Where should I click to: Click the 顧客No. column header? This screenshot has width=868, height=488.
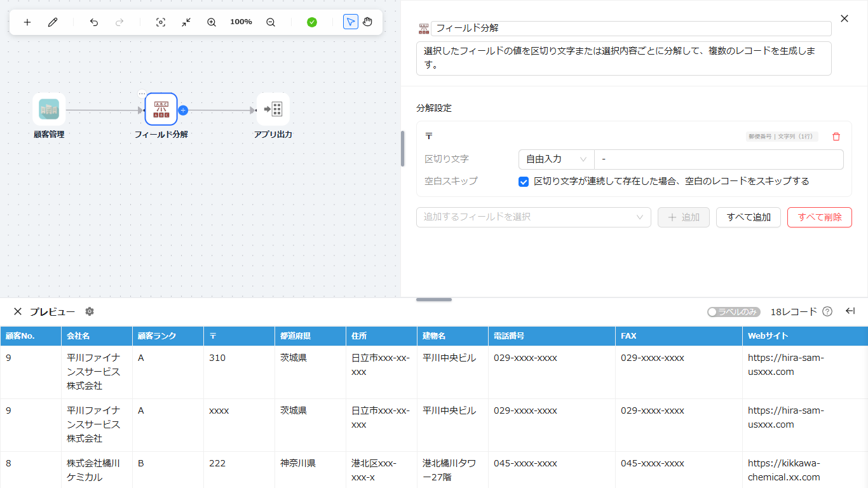[x=31, y=336]
